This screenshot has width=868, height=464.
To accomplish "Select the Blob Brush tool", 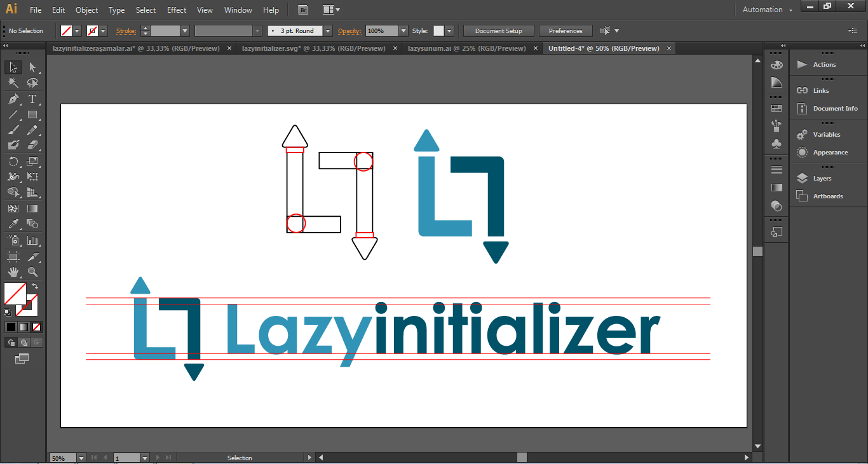I will pos(13,146).
